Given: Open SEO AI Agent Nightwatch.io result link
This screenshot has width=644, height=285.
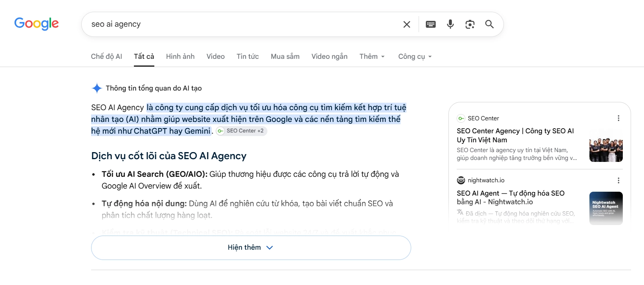Looking at the screenshot, I should pyautogui.click(x=510, y=198).
